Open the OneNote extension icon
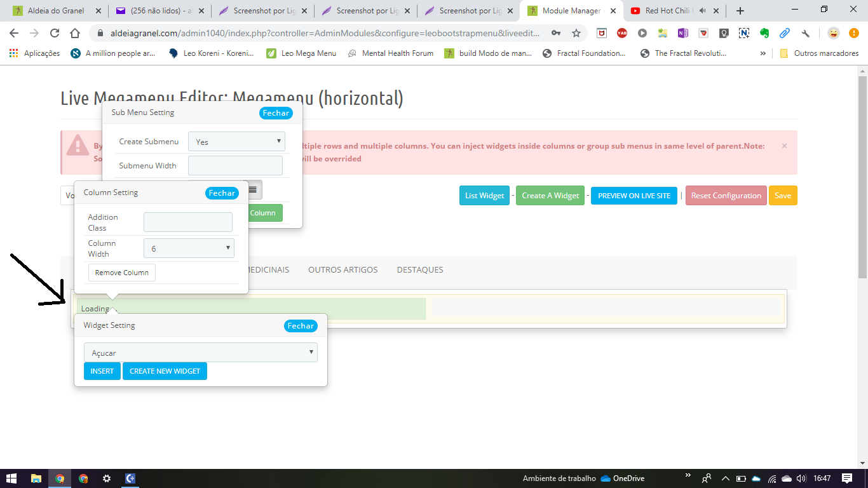Viewport: 868px width, 488px height. pos(683,34)
